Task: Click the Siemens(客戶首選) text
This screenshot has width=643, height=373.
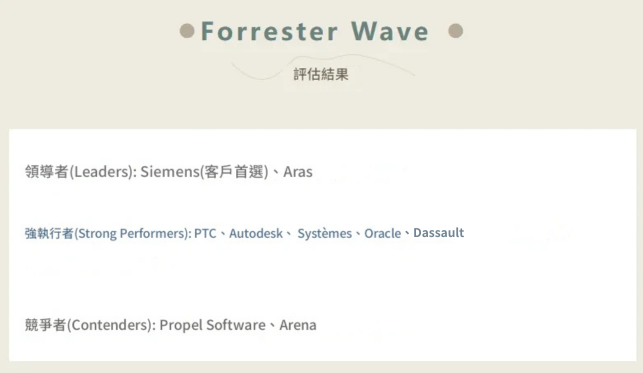Action: [204, 172]
